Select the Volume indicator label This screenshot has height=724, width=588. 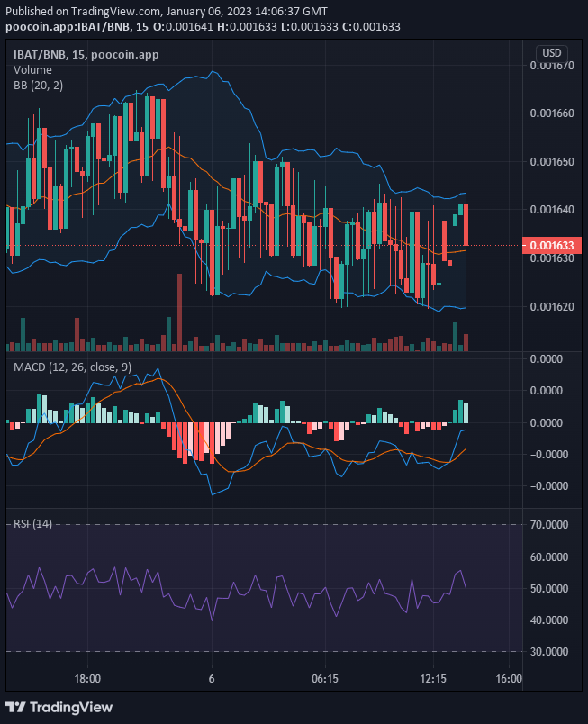(32, 69)
